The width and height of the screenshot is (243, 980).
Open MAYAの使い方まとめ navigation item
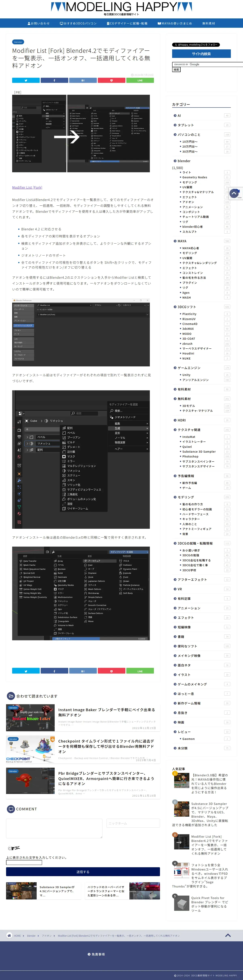(175, 23)
